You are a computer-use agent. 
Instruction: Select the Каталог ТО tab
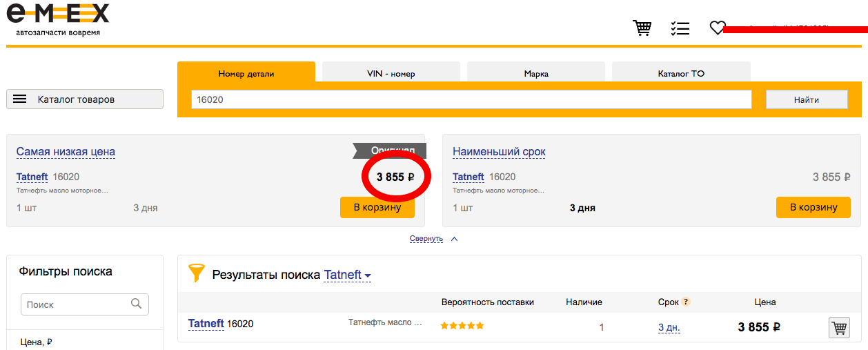point(681,72)
